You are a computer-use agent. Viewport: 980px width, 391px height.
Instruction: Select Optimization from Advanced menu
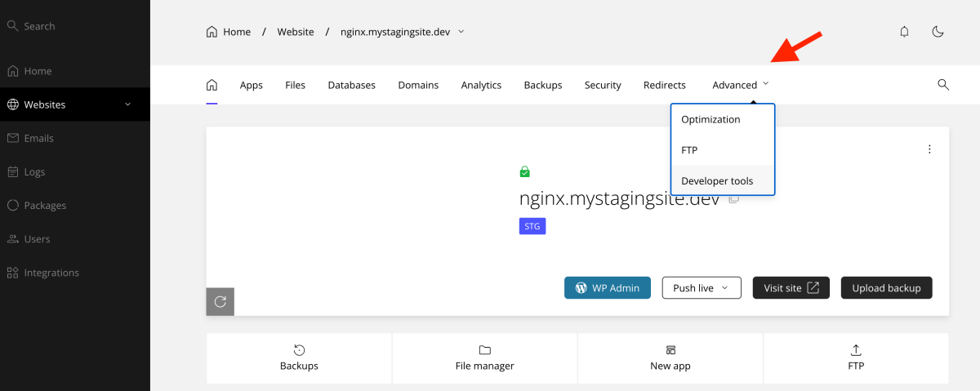(723, 119)
